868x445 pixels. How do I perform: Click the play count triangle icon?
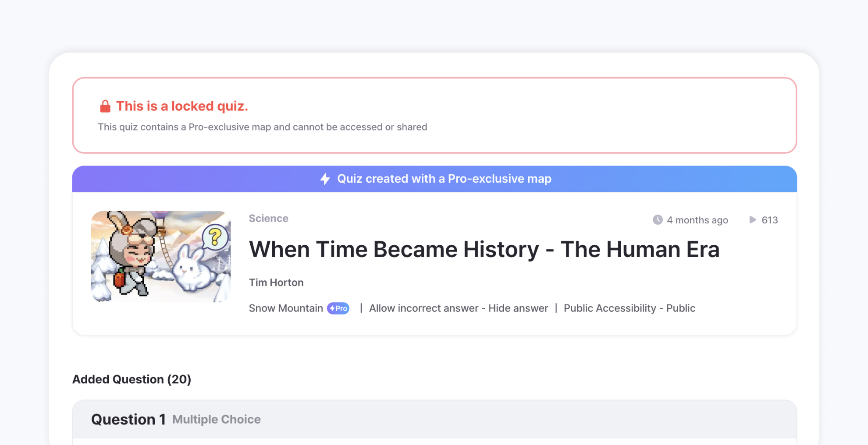click(x=753, y=220)
